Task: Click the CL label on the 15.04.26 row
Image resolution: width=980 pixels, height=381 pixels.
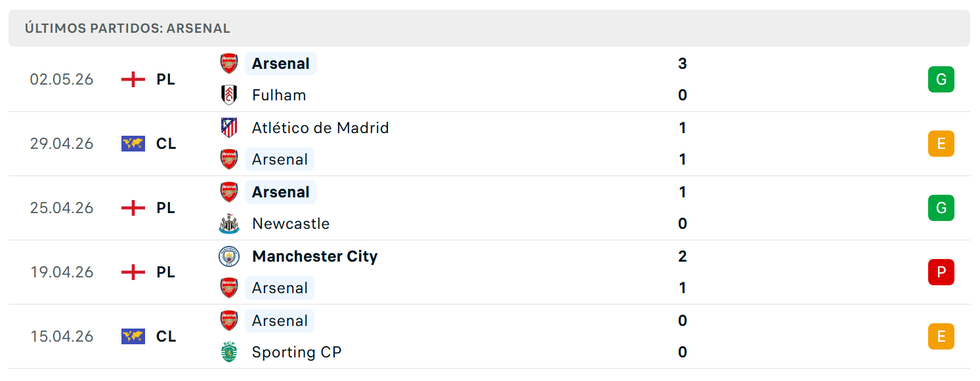Action: click(x=166, y=336)
